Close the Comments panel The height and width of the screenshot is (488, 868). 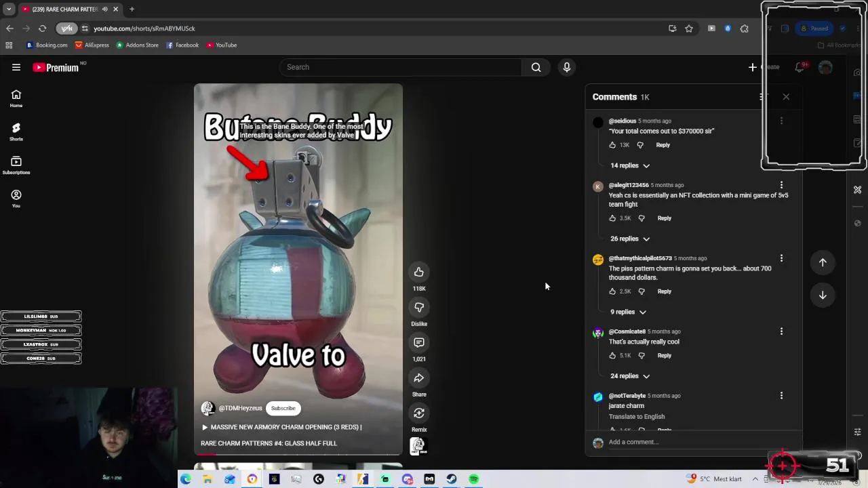pyautogui.click(x=786, y=97)
